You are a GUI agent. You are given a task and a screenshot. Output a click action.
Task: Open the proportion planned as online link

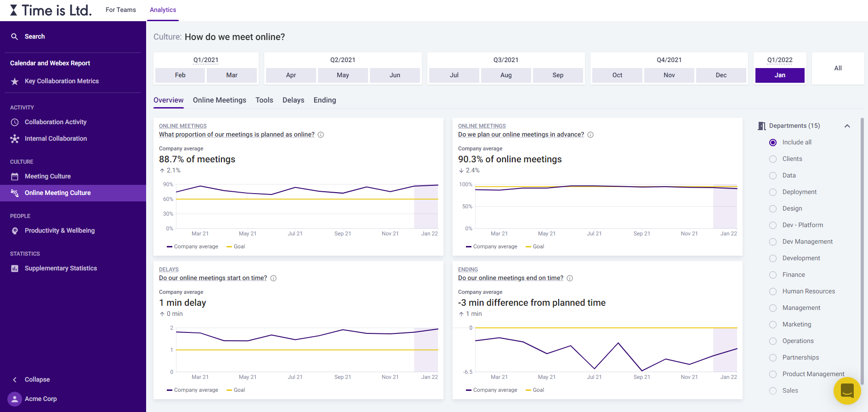(237, 135)
